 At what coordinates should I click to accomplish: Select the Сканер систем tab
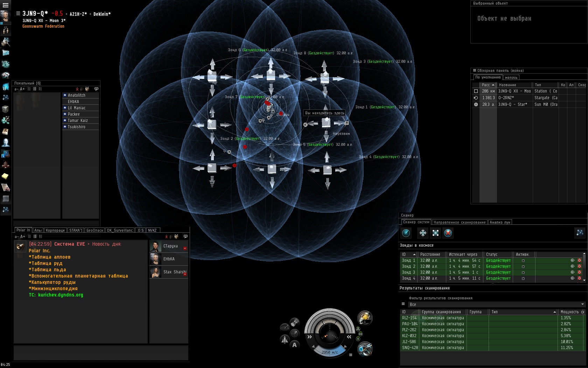point(416,222)
